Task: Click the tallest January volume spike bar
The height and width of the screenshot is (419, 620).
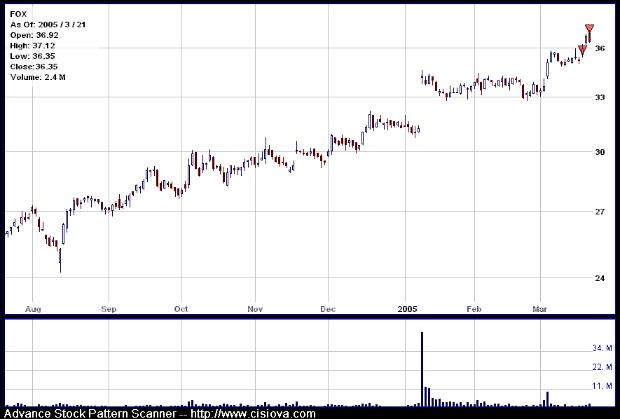Action: 422,369
